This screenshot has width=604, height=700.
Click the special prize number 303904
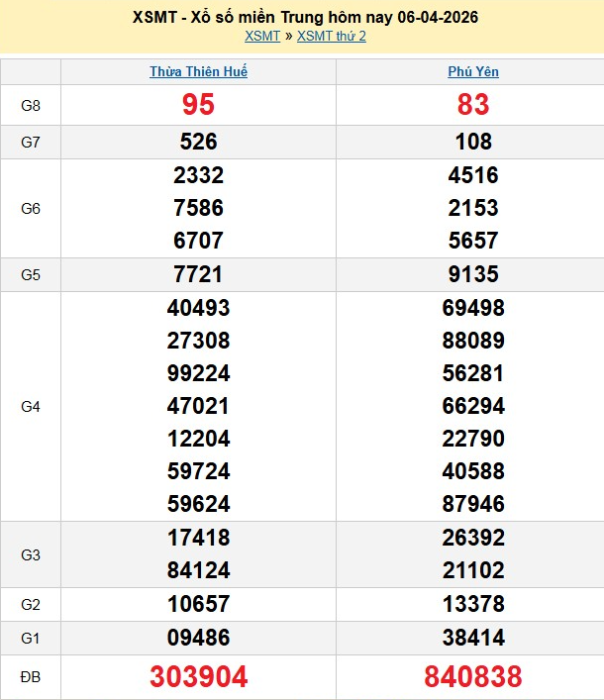coord(198,676)
